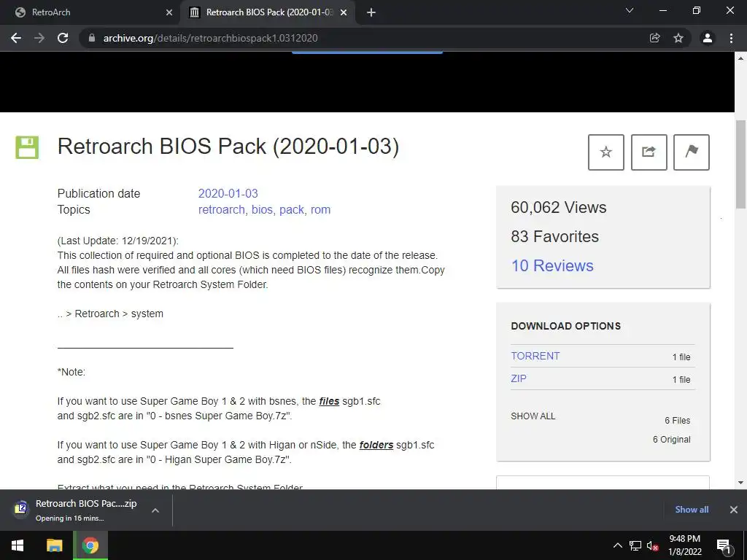The width and height of the screenshot is (747, 560).
Task: Click the Chrome taskbar icon
Action: coord(90,545)
